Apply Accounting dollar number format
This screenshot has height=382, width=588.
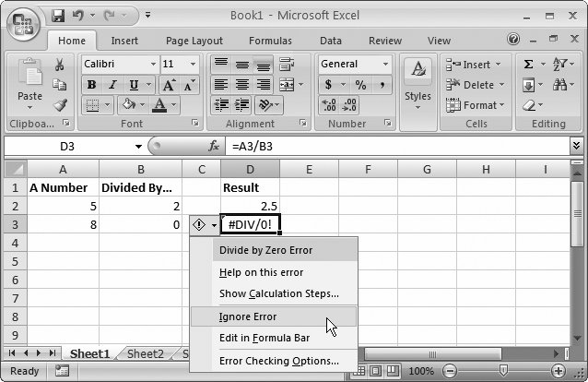pyautogui.click(x=328, y=85)
